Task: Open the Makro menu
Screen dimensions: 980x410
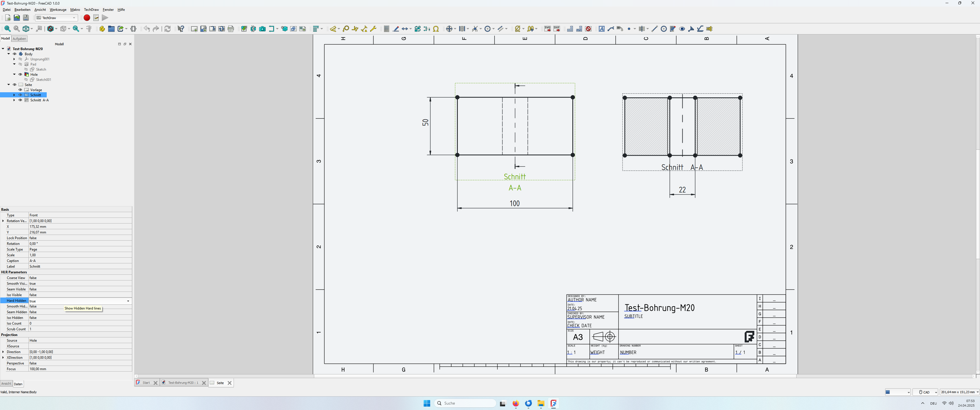Action: coord(75,9)
